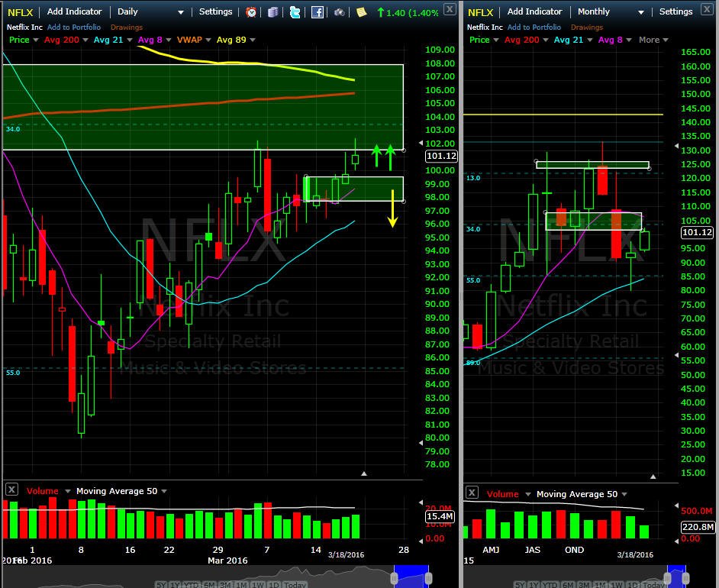
Task: Share chart via Twitter bird icon
Action: click(295, 12)
